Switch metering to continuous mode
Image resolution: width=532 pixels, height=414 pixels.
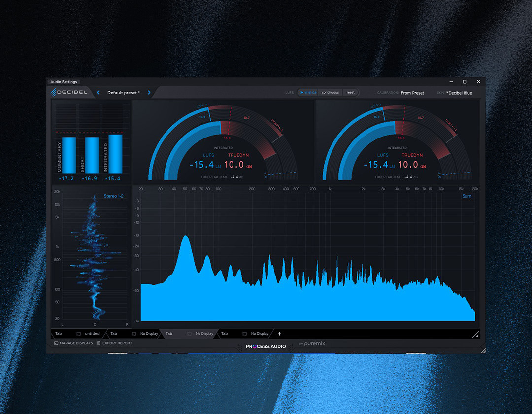[330, 92]
